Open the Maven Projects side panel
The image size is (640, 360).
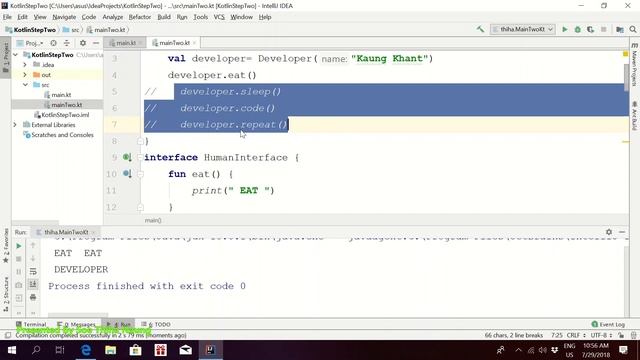pyautogui.click(x=634, y=64)
